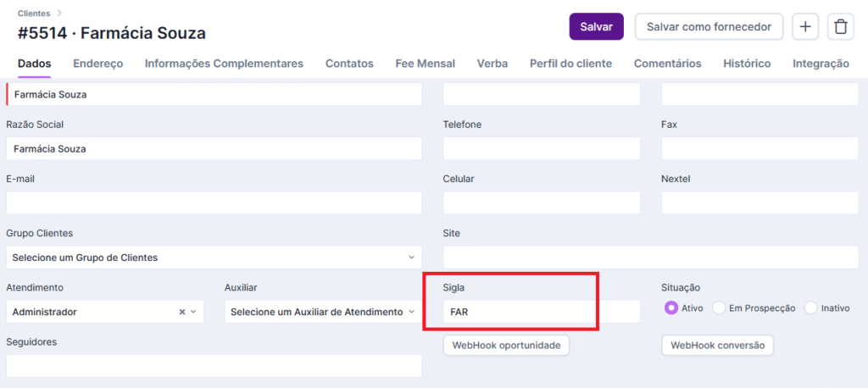Screen dimensions: 868x388
Task: Expand the Atendimento dropdown arrow
Action: pos(194,312)
